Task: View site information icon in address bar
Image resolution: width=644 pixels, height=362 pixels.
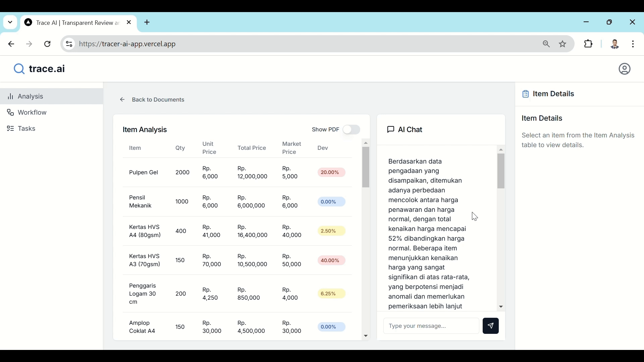Action: (69, 44)
